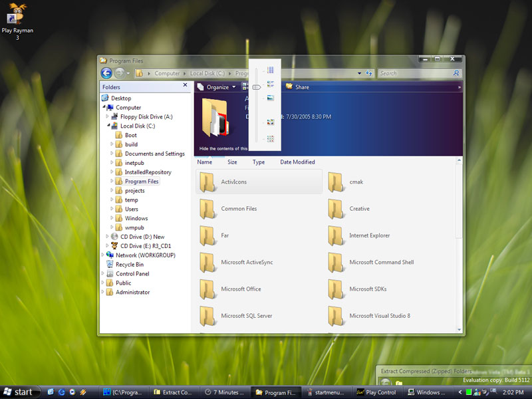Viewport: 532px width, 399px height.
Task: Select the Microsoft ActiveSync folder icon
Action: click(207, 262)
